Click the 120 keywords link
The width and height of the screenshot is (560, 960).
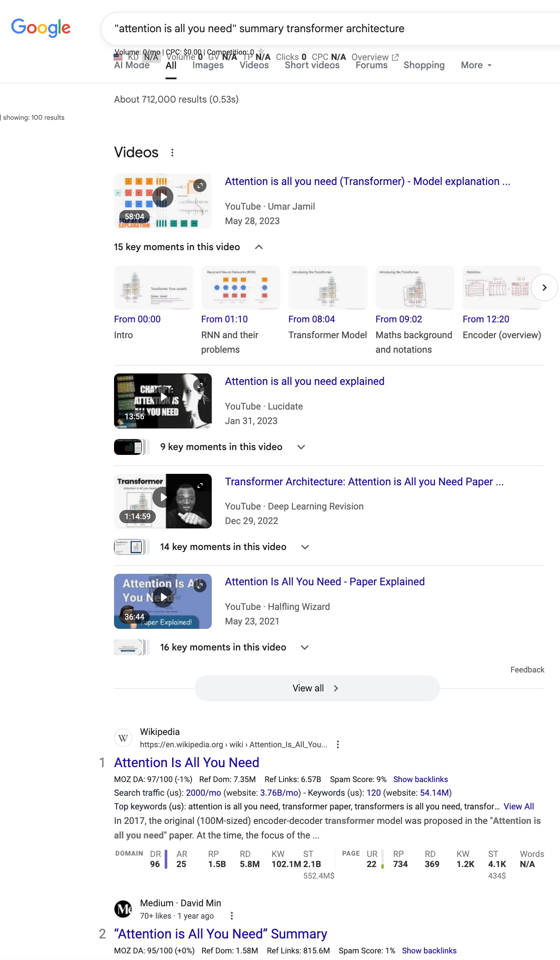point(374,793)
